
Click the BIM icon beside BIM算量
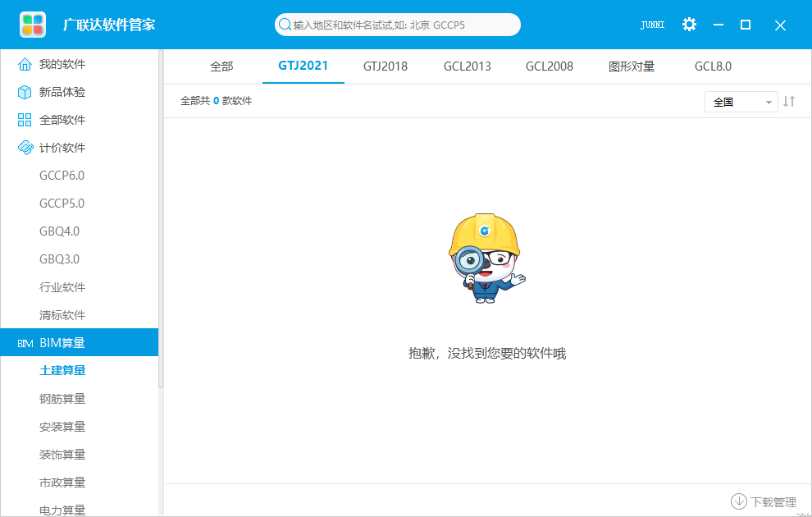tap(25, 344)
